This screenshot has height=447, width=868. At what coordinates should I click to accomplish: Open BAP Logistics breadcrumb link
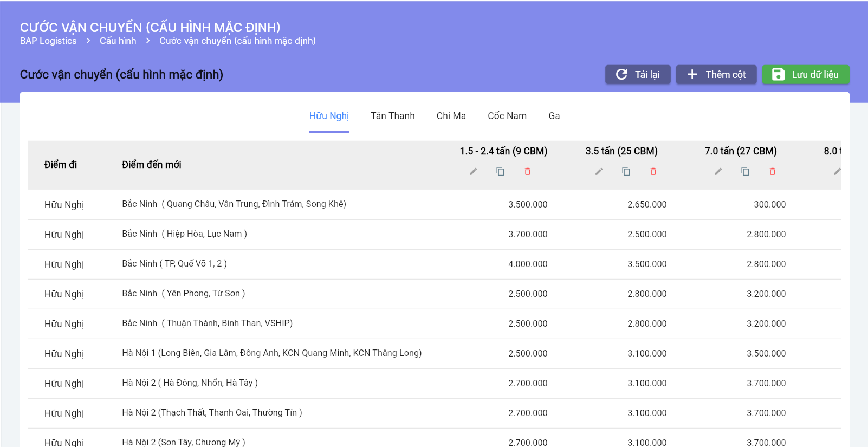48,41
